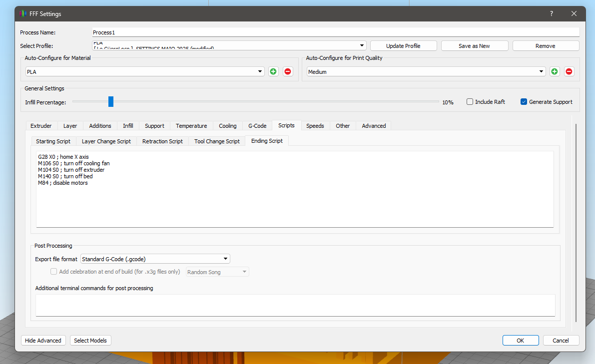Click Save as New button

pyautogui.click(x=474, y=46)
